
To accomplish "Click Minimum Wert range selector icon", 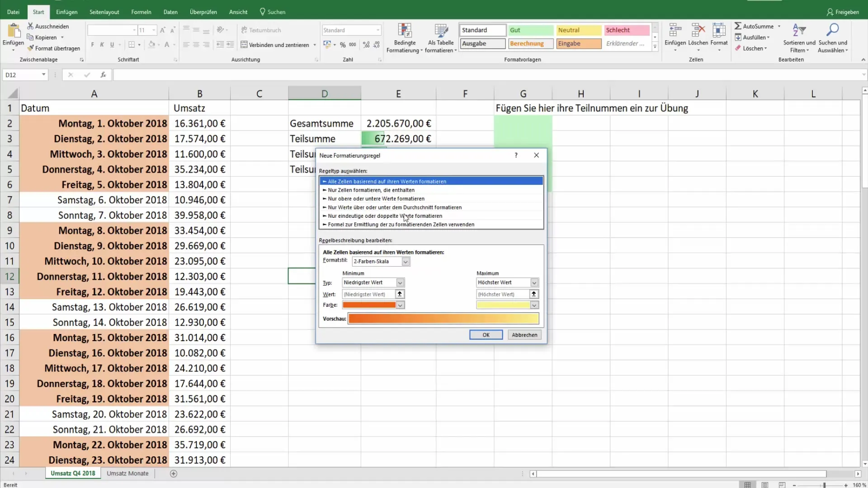I will 400,294.
